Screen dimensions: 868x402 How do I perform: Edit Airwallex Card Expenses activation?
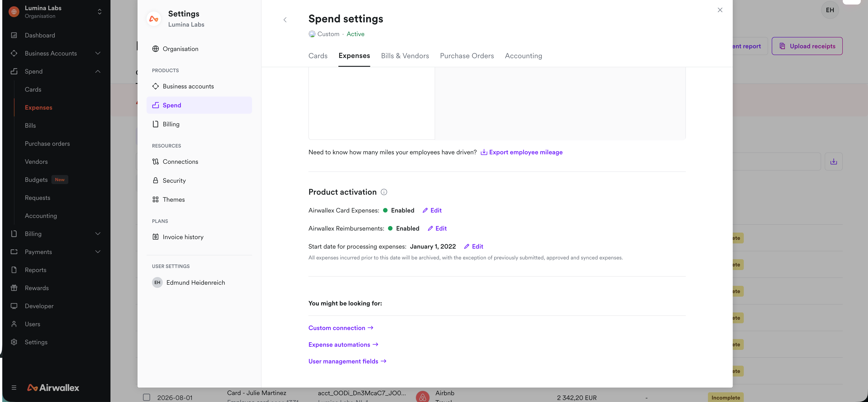[x=432, y=210]
